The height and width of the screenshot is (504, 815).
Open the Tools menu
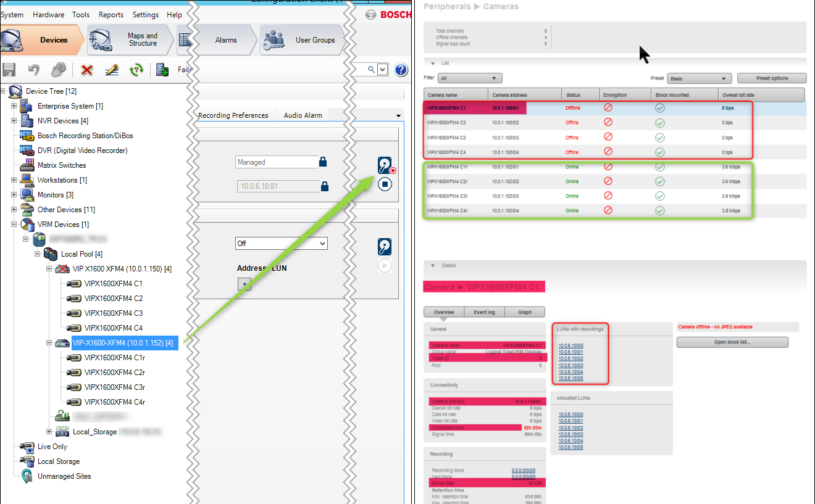pyautogui.click(x=81, y=15)
